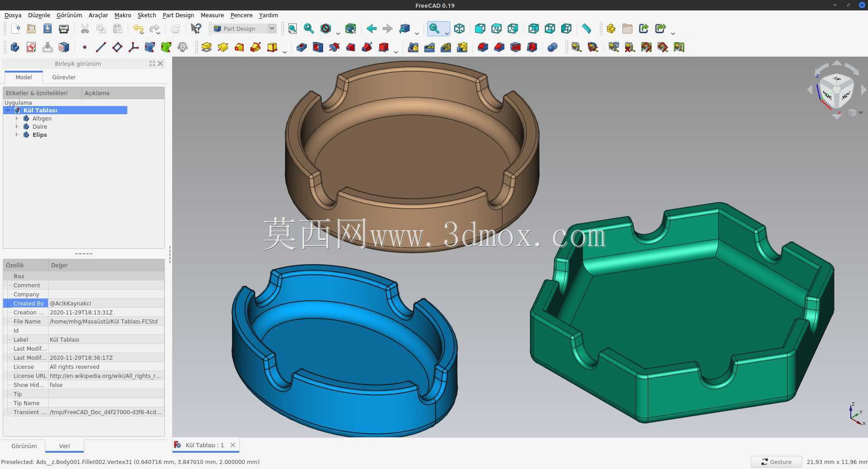Click the Thickness tool icon

coord(532,47)
